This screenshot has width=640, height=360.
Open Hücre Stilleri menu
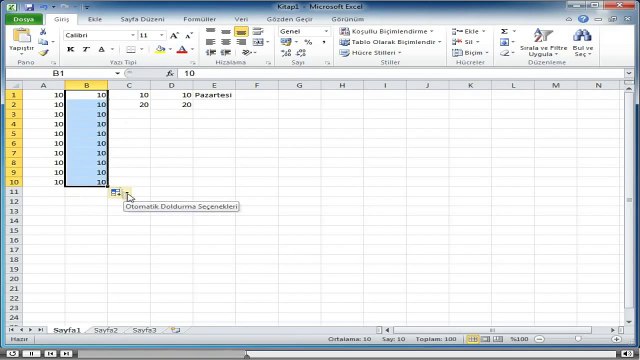click(371, 52)
